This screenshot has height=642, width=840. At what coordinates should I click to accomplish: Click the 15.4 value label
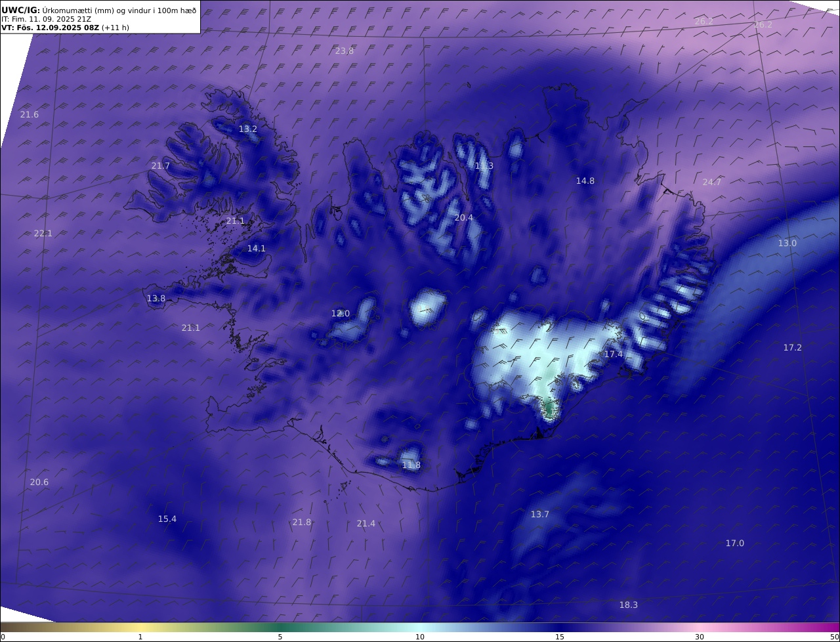tap(167, 519)
